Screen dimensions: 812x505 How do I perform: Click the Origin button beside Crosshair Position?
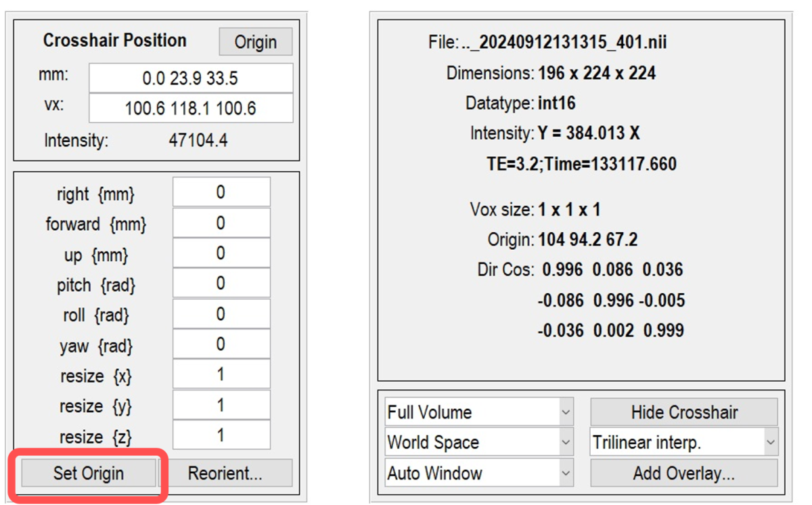255,42
